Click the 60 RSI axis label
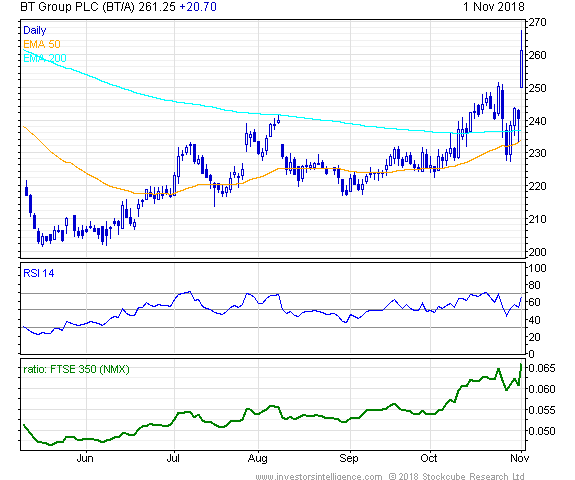The image size is (575, 480). point(534,302)
